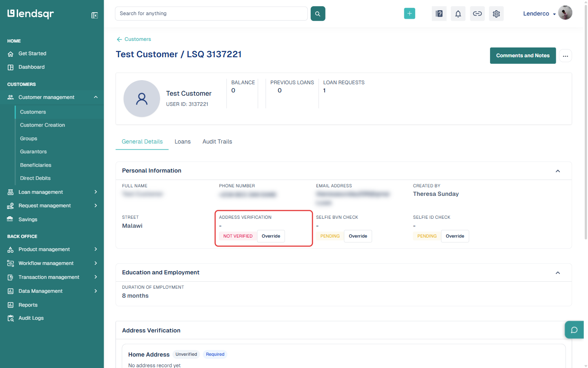
Task: Collapse the Personal Information section
Action: (558, 171)
